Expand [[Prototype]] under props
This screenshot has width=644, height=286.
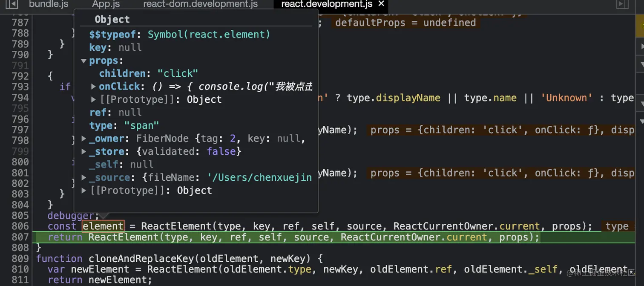(93, 99)
